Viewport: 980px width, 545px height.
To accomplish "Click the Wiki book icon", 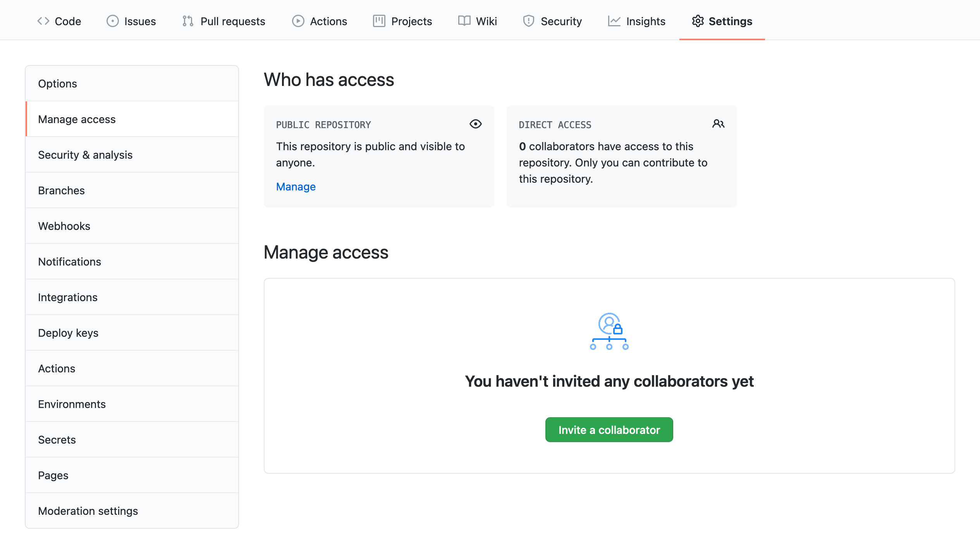I will coord(464,21).
